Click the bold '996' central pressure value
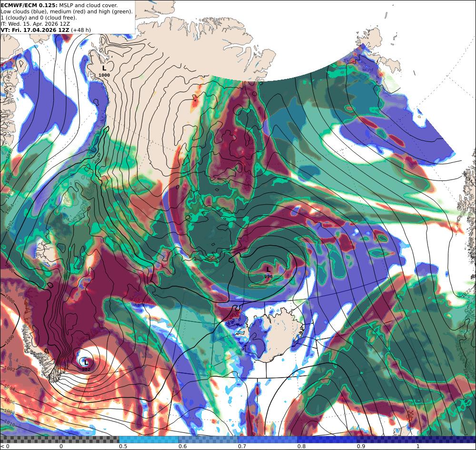The height and width of the screenshot is (450, 476). pos(268,277)
